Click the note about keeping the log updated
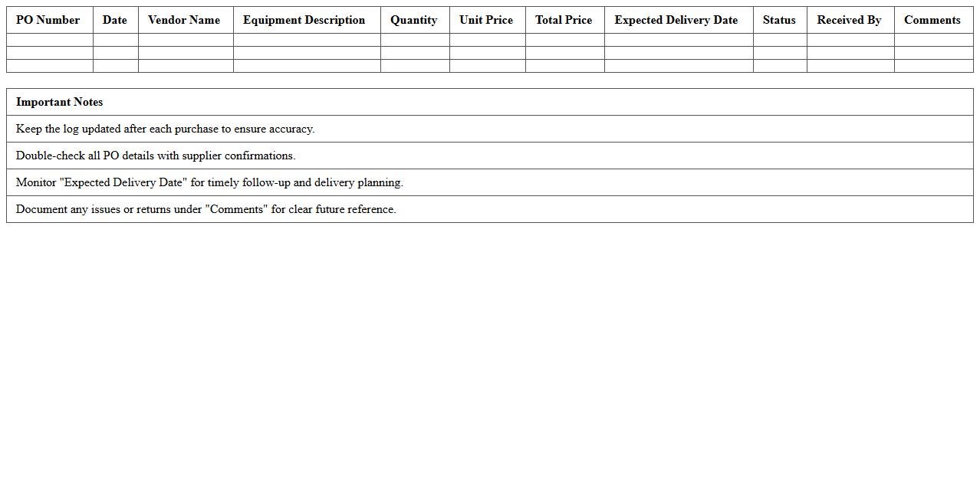 pos(489,129)
